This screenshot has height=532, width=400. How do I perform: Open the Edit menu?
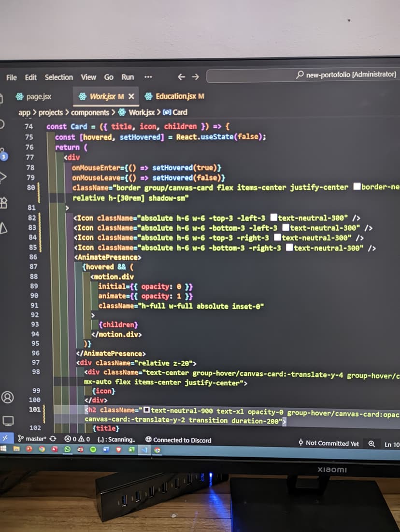tap(30, 77)
